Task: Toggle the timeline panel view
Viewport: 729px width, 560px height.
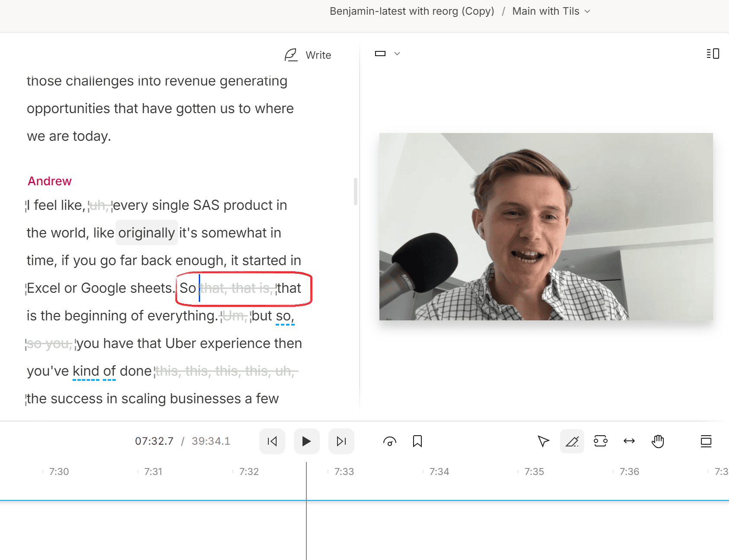Action: (706, 441)
